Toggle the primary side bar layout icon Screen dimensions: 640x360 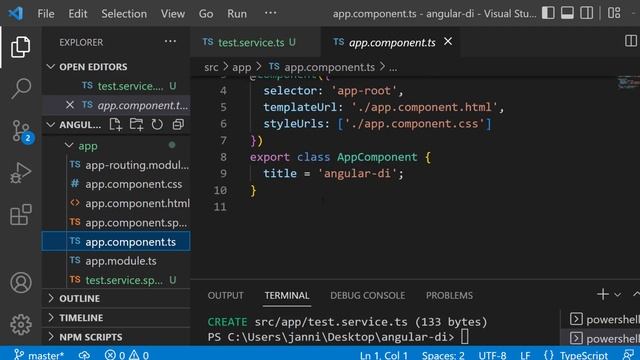coord(548,13)
